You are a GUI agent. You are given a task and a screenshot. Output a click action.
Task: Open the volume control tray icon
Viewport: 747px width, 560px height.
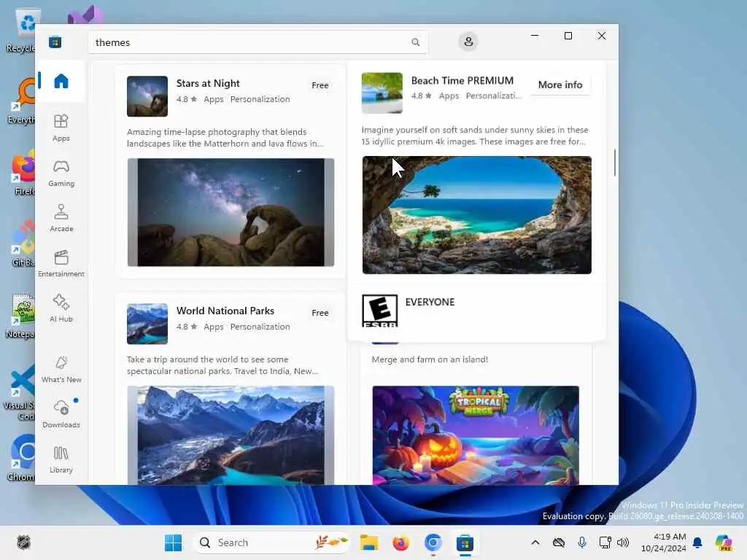tap(623, 542)
